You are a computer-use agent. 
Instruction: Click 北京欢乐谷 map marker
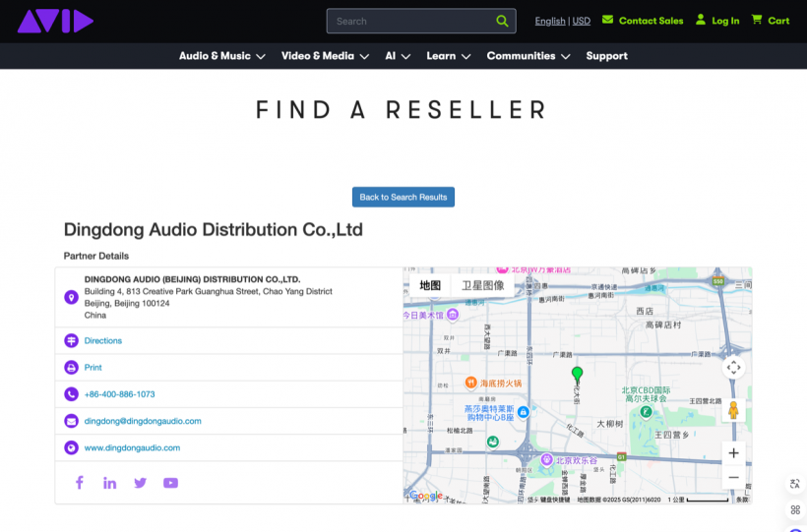click(546, 459)
